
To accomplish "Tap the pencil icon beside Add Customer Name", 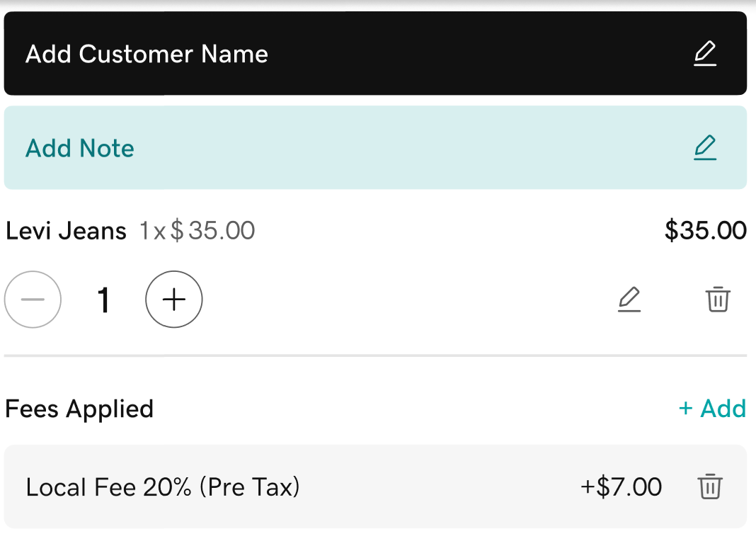I will [704, 54].
